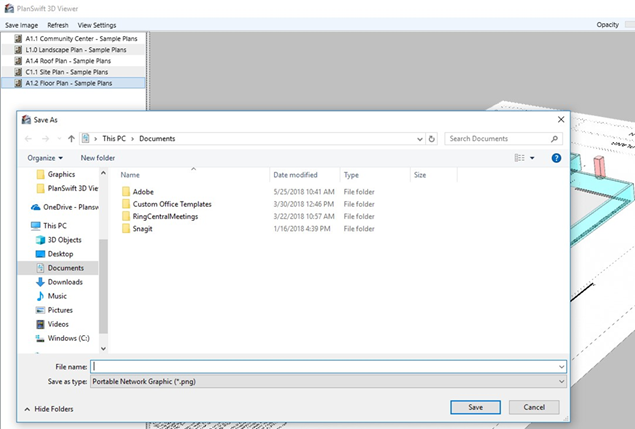The height and width of the screenshot is (429, 635).
Task: Click navigation pane scroll up arrow
Action: [x=103, y=173]
